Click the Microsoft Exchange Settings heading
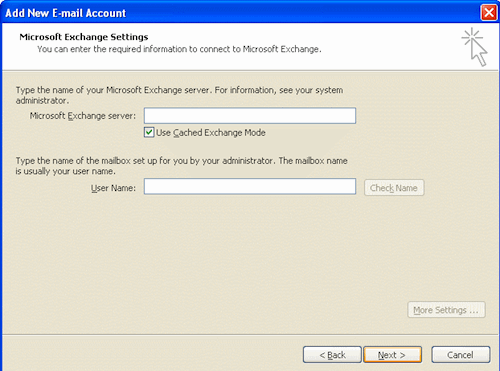 84,37
